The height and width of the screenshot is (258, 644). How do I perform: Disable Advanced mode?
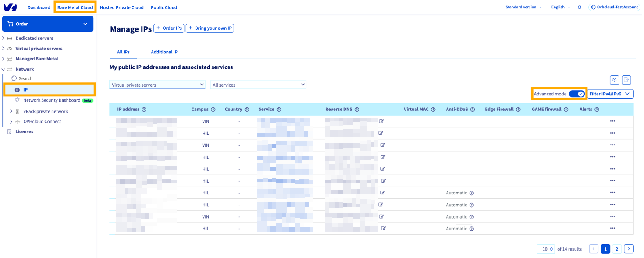click(576, 93)
